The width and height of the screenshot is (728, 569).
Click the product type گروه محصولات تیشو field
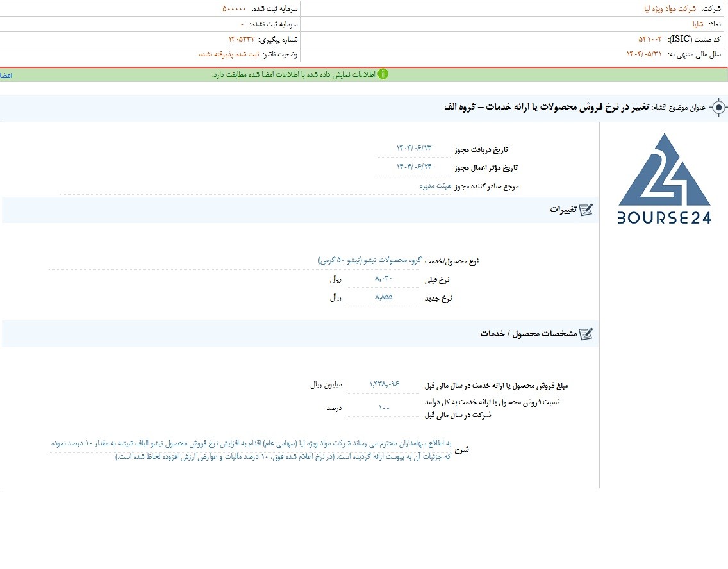370,260
